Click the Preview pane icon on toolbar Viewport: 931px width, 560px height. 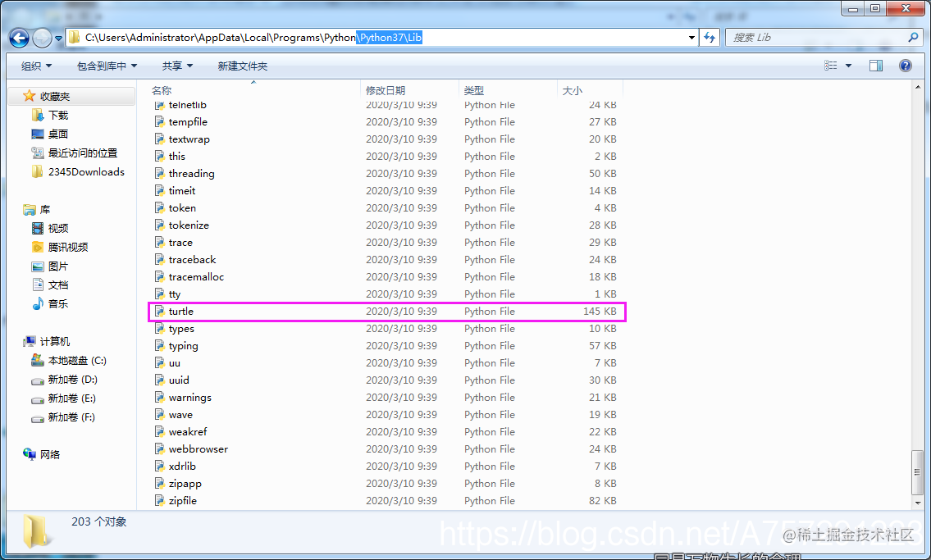876,66
